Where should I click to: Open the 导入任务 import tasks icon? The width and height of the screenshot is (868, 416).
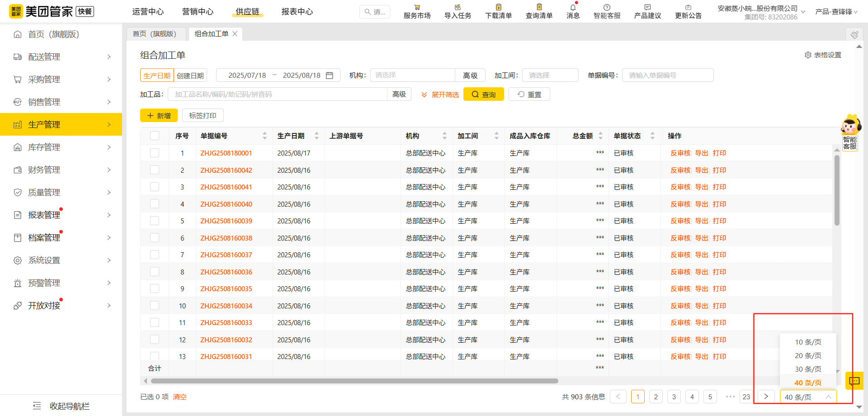point(458,8)
